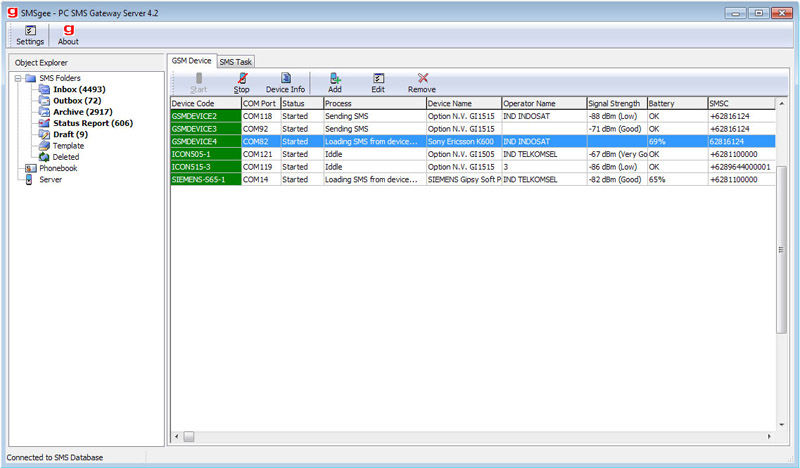Open the Server node in Object Explorer
This screenshot has width=800, height=468.
pyautogui.click(x=50, y=179)
